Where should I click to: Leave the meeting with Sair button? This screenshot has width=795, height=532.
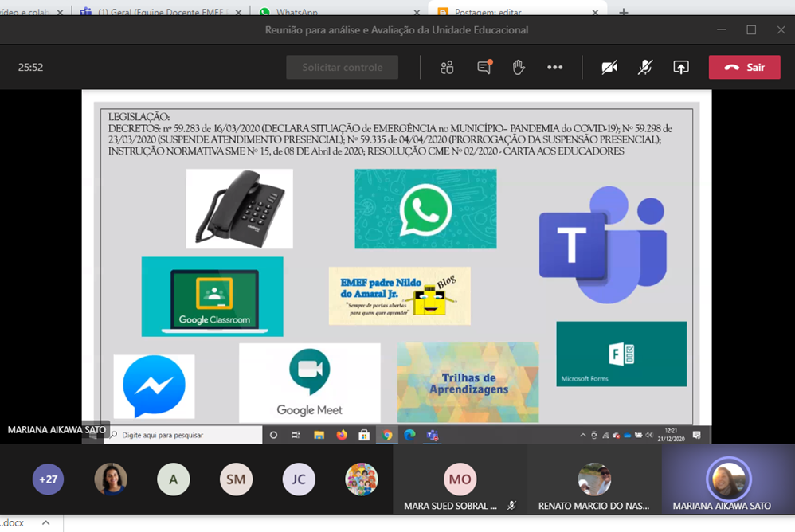[x=744, y=68]
